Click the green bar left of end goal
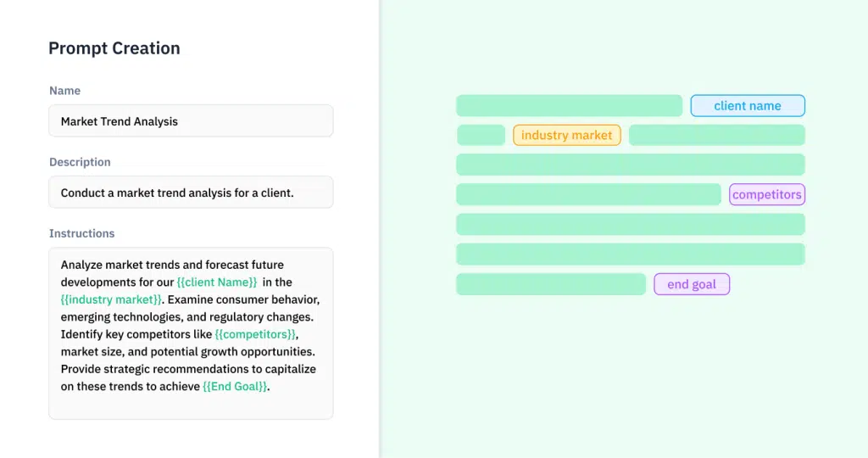This screenshot has width=868, height=458. click(551, 284)
